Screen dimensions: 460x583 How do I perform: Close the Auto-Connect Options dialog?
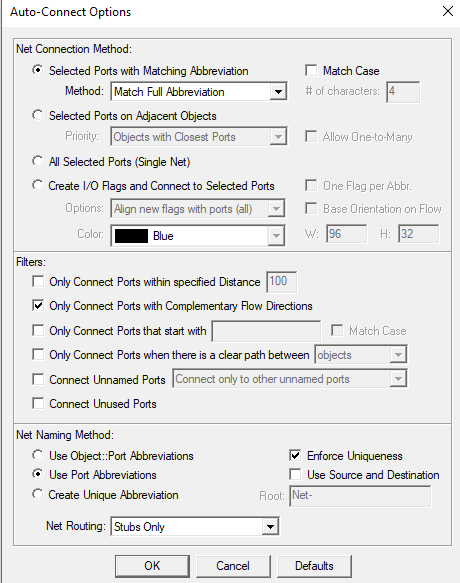click(x=448, y=11)
